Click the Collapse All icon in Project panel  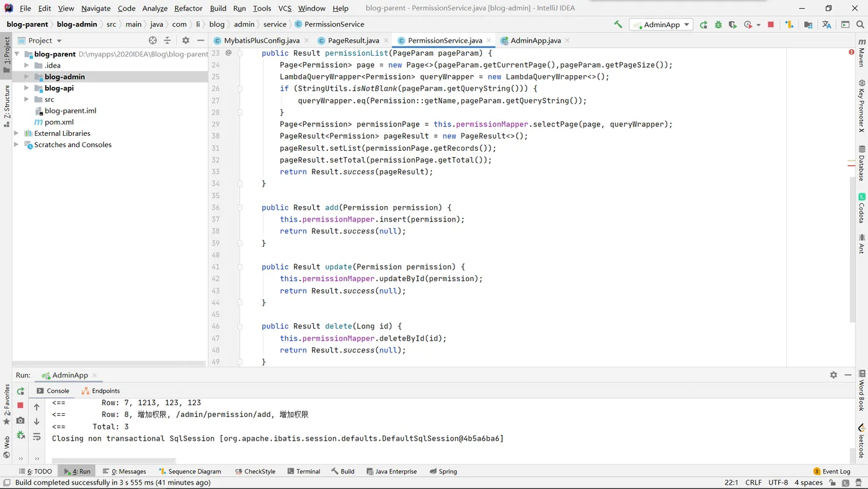[x=167, y=40]
